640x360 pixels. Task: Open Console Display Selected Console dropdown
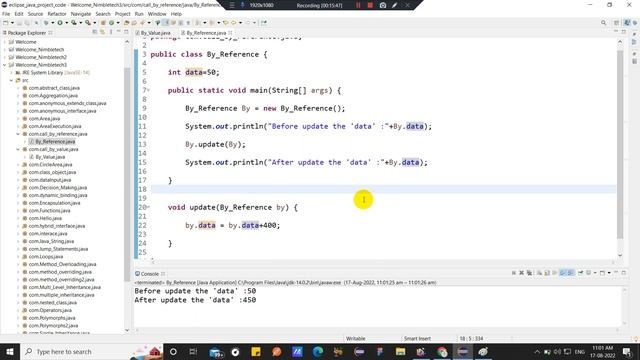(x=595, y=273)
